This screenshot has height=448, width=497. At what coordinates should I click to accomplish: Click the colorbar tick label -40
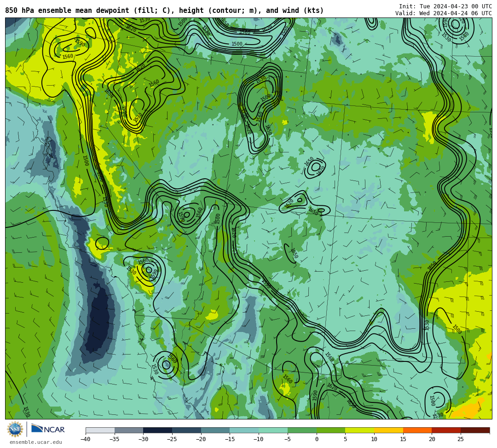85,439
